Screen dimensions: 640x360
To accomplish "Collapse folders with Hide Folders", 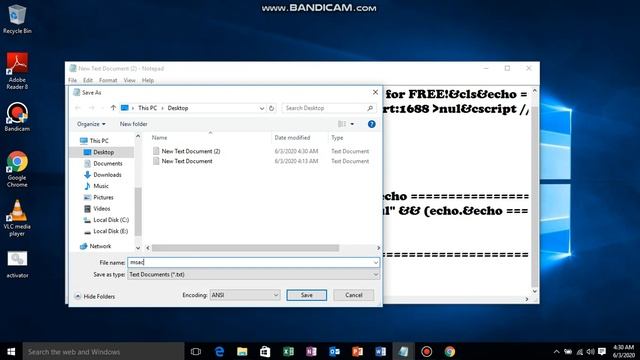I will pyautogui.click(x=95, y=296).
